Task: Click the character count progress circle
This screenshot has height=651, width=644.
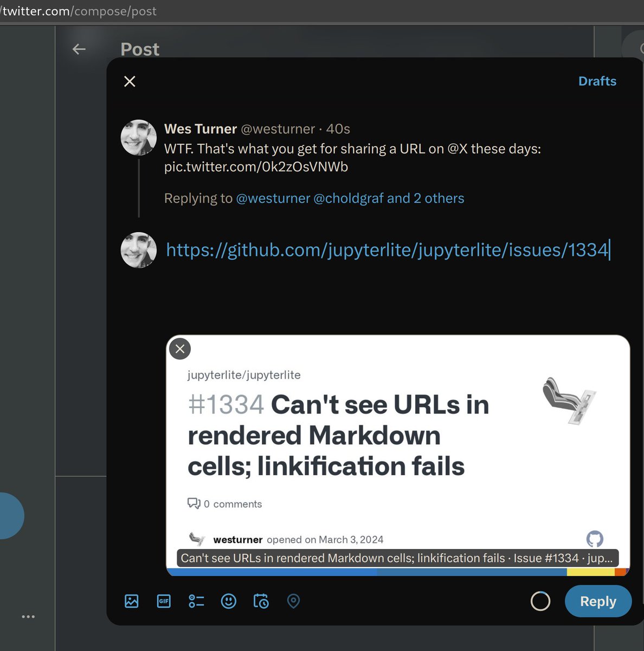Action: 540,601
